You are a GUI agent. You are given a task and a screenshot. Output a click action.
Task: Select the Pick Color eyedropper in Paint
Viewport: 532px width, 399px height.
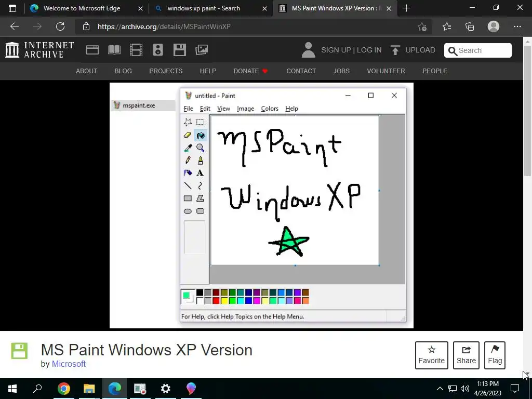click(x=188, y=148)
